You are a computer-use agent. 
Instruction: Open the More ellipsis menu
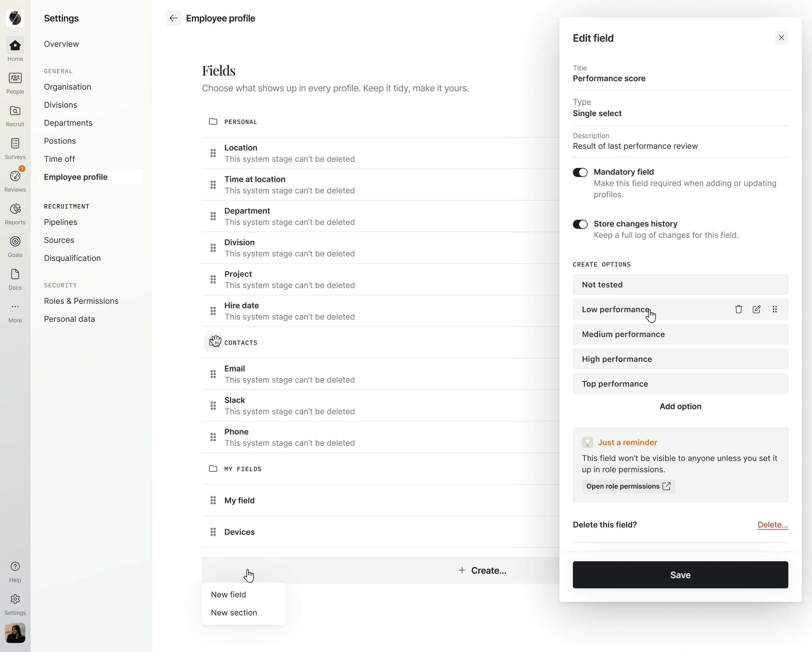(15, 307)
